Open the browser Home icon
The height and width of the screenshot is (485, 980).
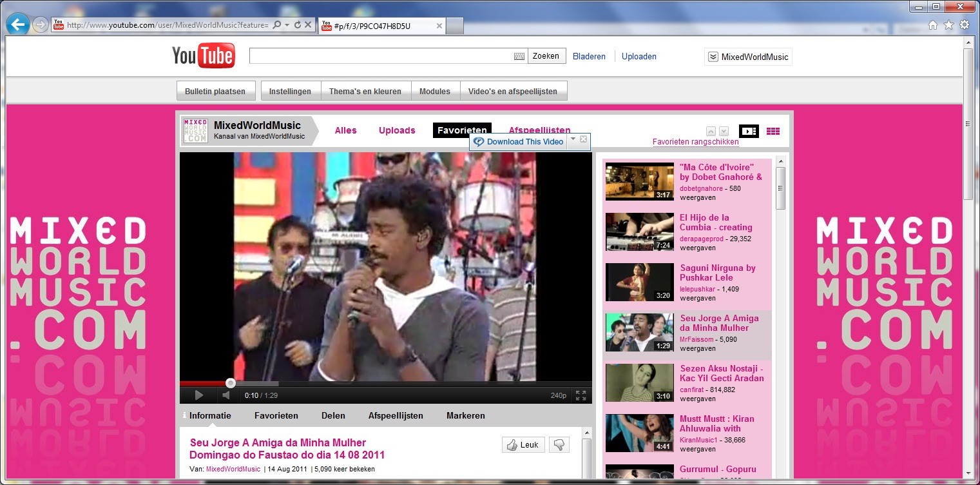[x=932, y=25]
